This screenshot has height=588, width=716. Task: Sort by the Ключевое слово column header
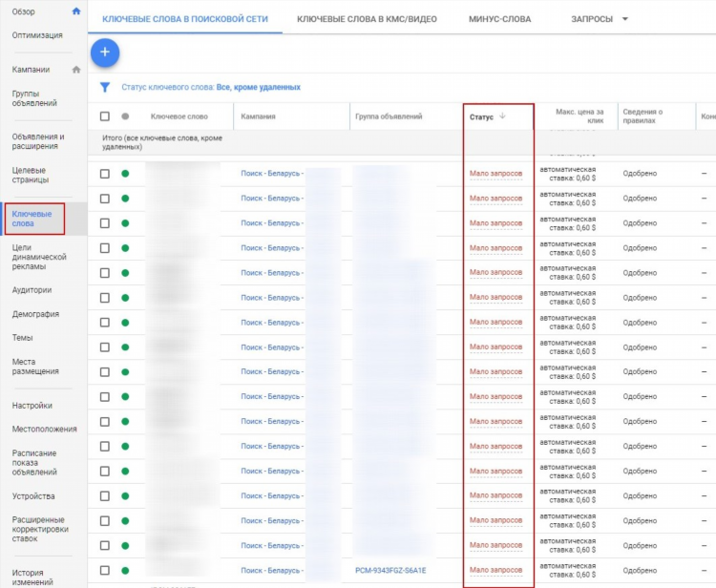[x=179, y=116]
